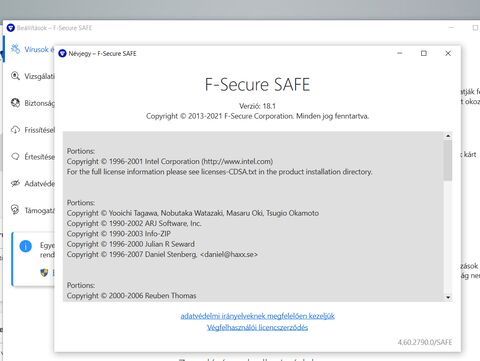Open the Vírusok settings section icon

15,49
